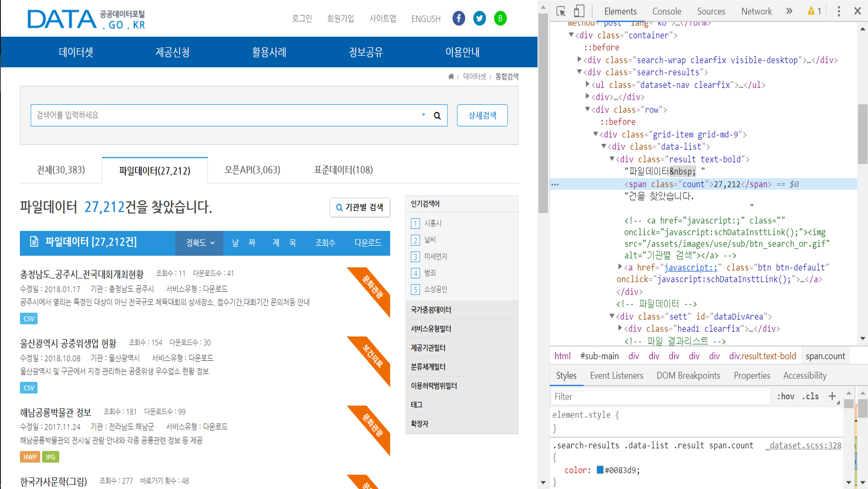Open the DevTools Sources tab
This screenshot has height=489, width=868.
pos(711,11)
